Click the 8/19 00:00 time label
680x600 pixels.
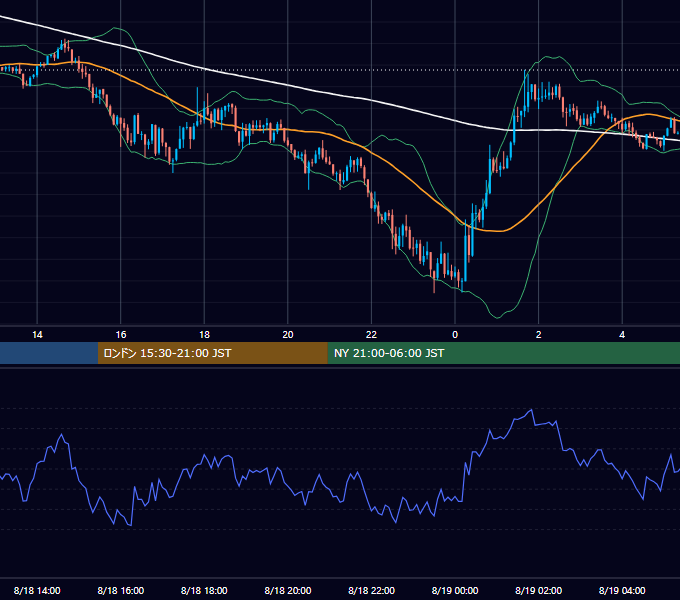(455, 590)
